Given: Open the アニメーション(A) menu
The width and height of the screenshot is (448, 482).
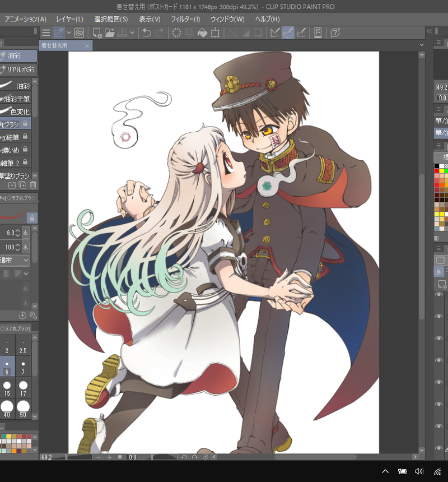Looking at the screenshot, I should pos(26,20).
